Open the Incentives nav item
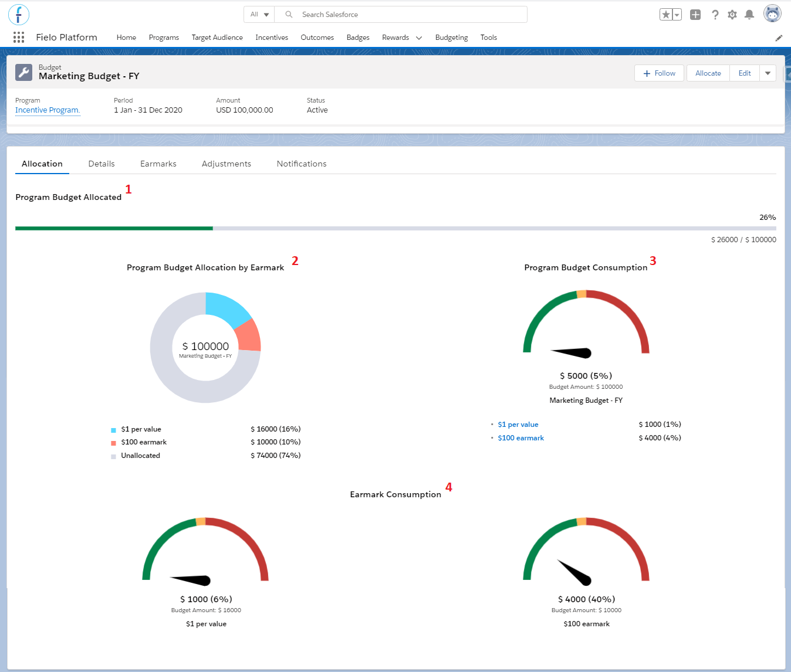Image resolution: width=791 pixels, height=672 pixels. pyautogui.click(x=272, y=38)
